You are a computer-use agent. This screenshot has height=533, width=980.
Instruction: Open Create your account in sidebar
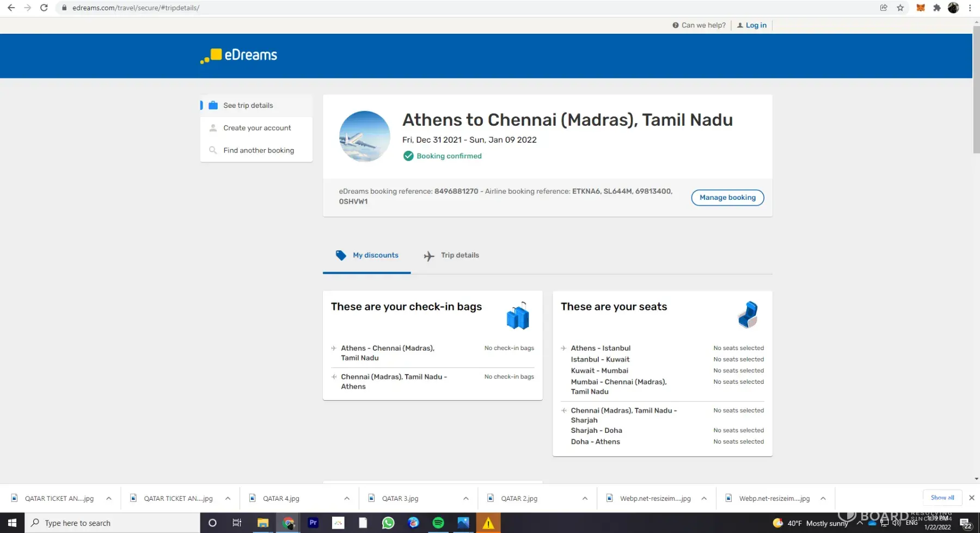256,128
